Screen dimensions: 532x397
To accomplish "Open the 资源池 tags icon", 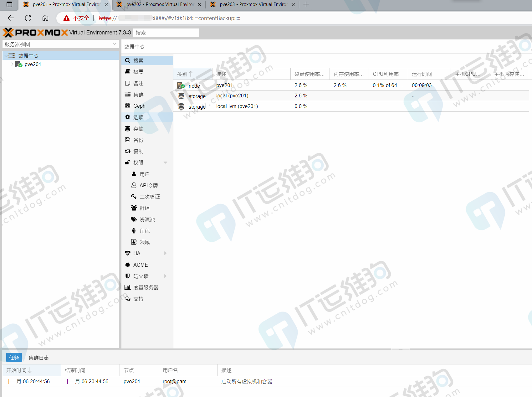I will [134, 219].
